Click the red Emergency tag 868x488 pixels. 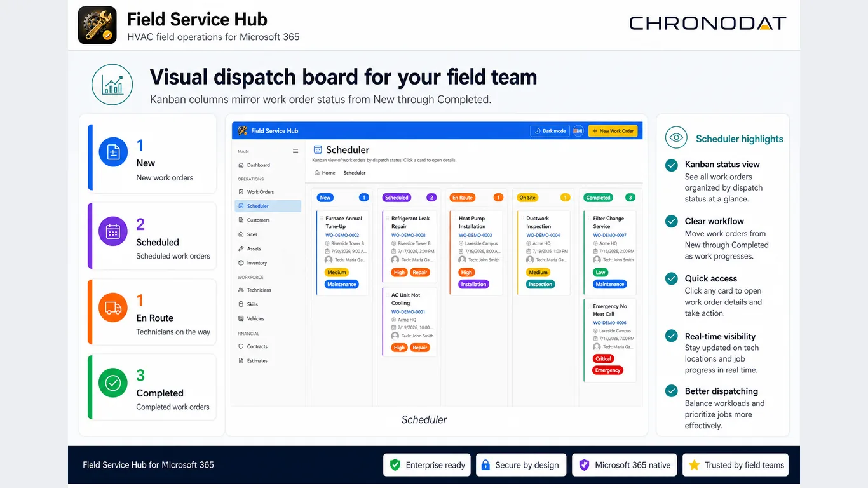607,370
